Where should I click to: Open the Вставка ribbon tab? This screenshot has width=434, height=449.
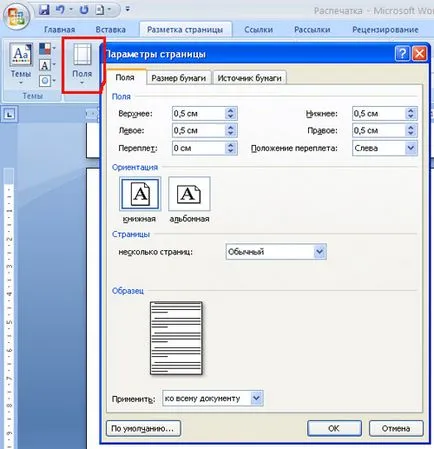[x=110, y=30]
